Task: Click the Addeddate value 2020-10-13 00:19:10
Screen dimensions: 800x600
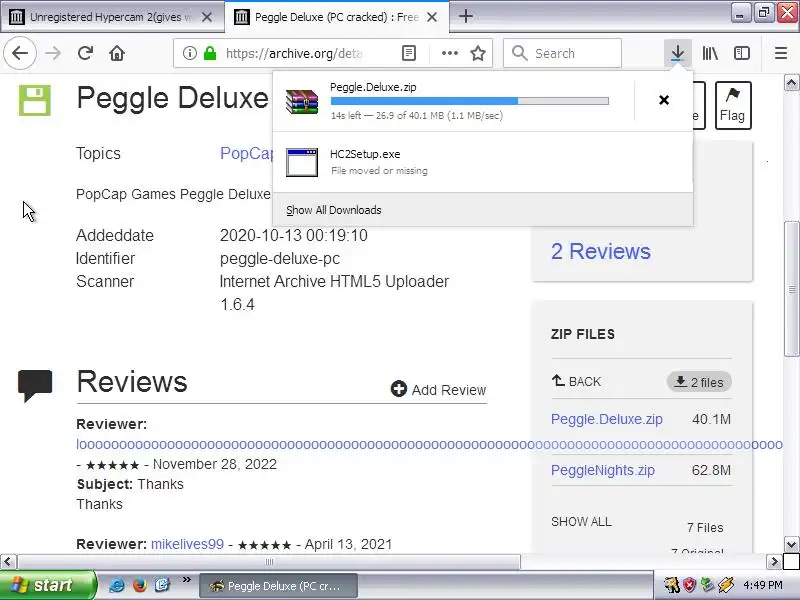Action: point(293,235)
